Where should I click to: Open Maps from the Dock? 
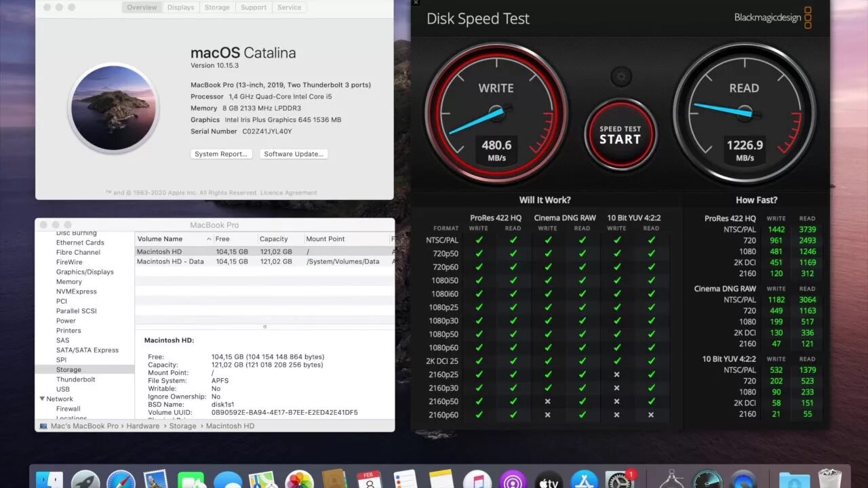[263, 480]
